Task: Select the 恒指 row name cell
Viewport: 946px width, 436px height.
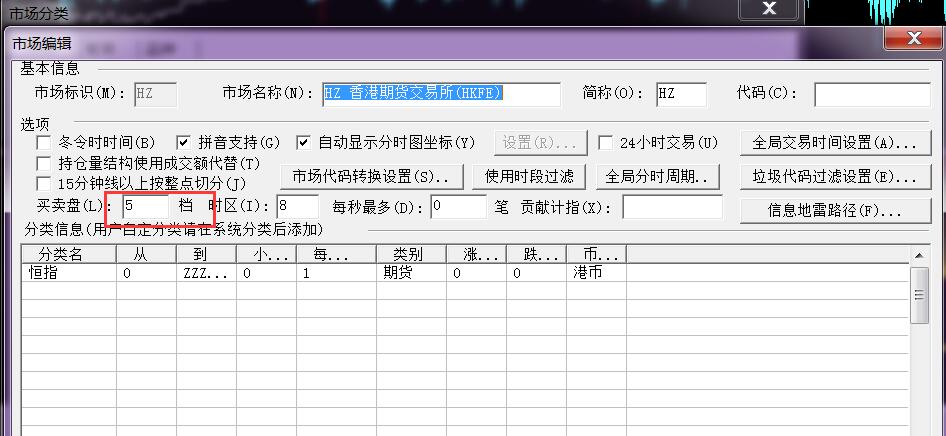Action: pyautogui.click(x=69, y=273)
